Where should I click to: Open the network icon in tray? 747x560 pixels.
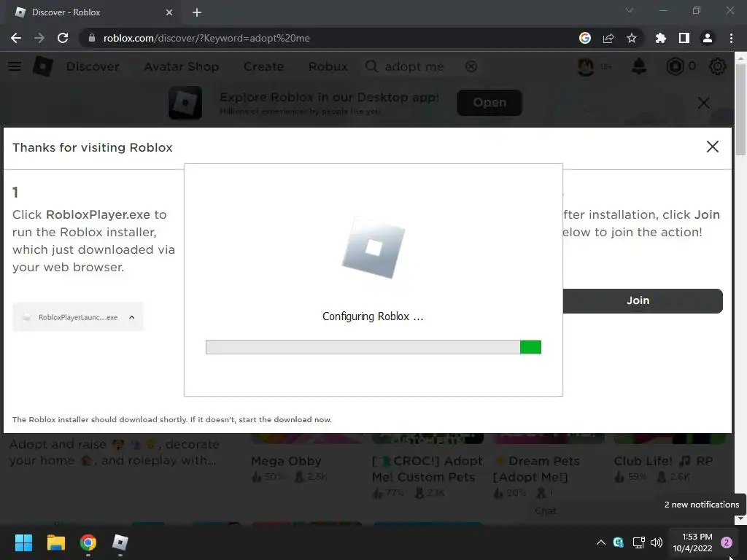[x=638, y=542]
